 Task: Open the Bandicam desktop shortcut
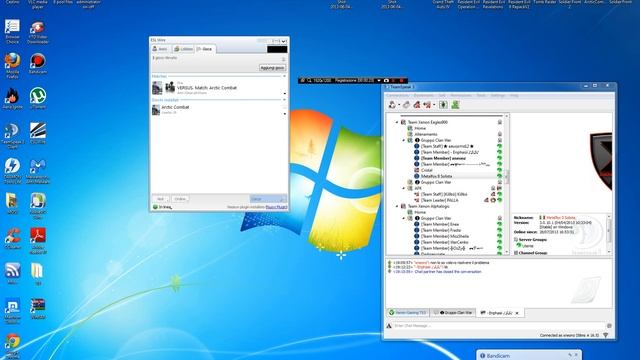tap(38, 63)
